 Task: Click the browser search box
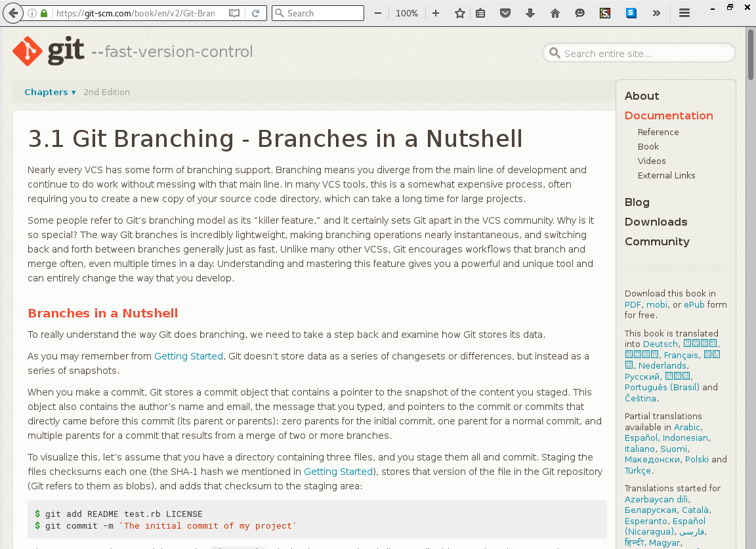[x=318, y=13]
